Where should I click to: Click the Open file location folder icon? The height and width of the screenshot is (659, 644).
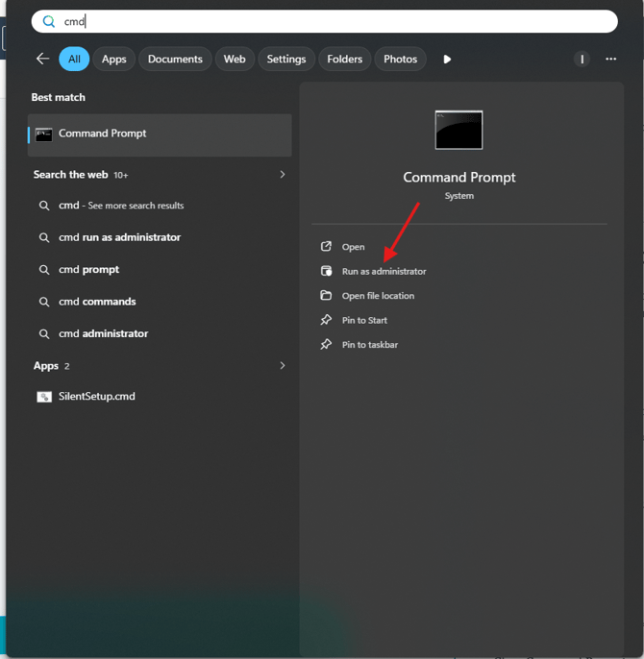326,296
